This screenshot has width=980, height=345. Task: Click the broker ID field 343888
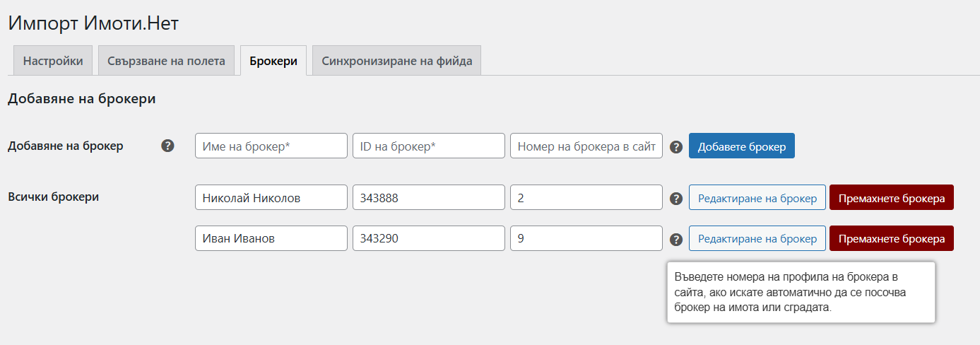(x=429, y=198)
